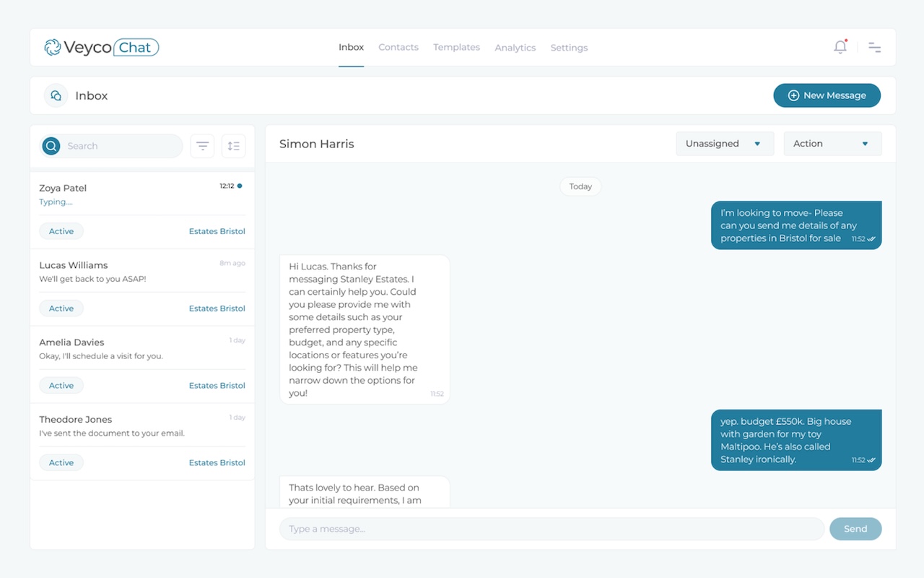The width and height of the screenshot is (924, 578).
Task: Go to the Analytics tab
Action: pos(515,48)
